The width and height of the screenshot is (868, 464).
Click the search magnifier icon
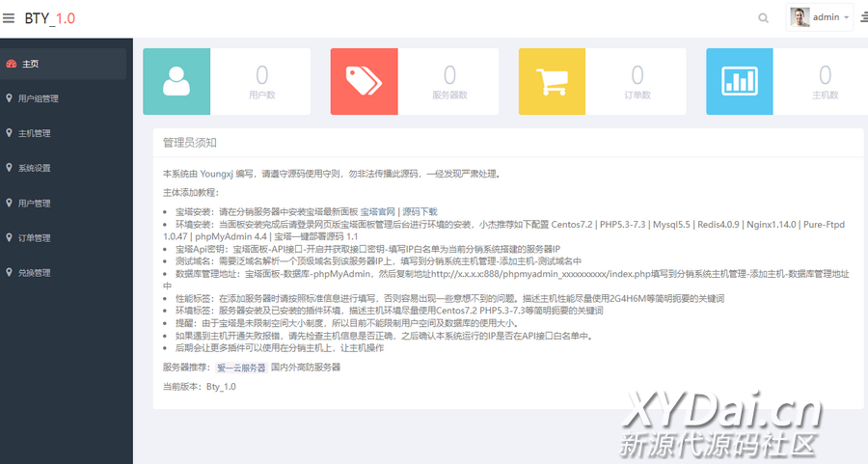pyautogui.click(x=764, y=18)
